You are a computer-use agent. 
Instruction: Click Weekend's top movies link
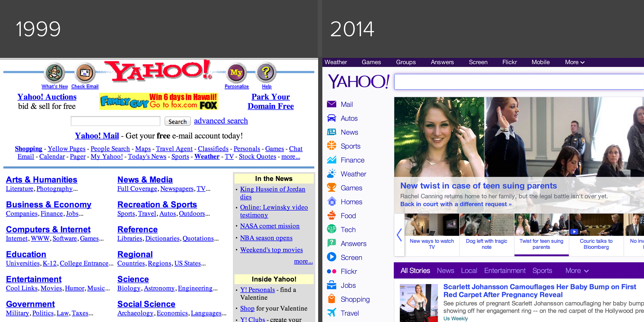point(271,250)
